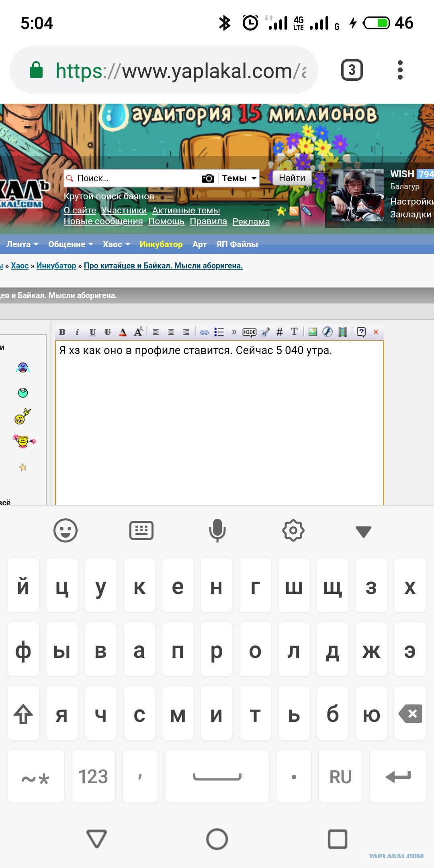434x868 pixels.
Task: Insert a hyperlink
Action: click(204, 332)
